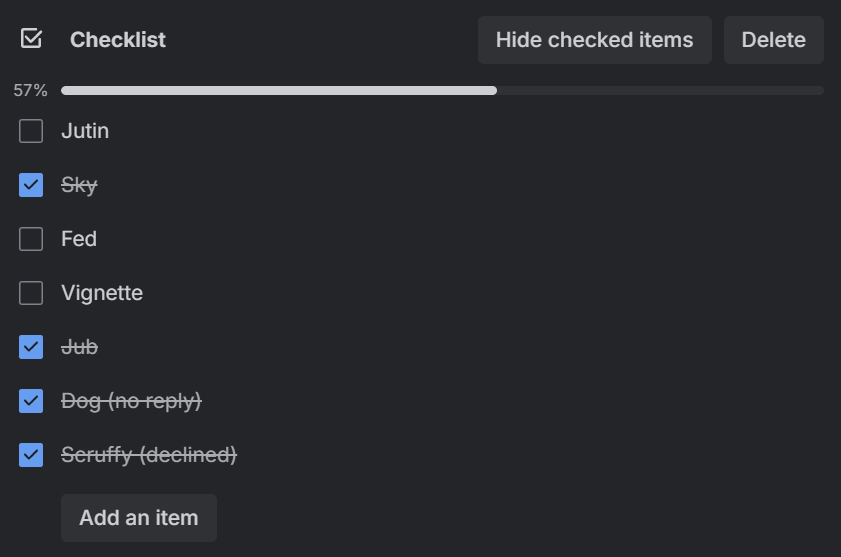Click the struck-through Sky item text
The width and height of the screenshot is (841, 557).
click(x=79, y=185)
